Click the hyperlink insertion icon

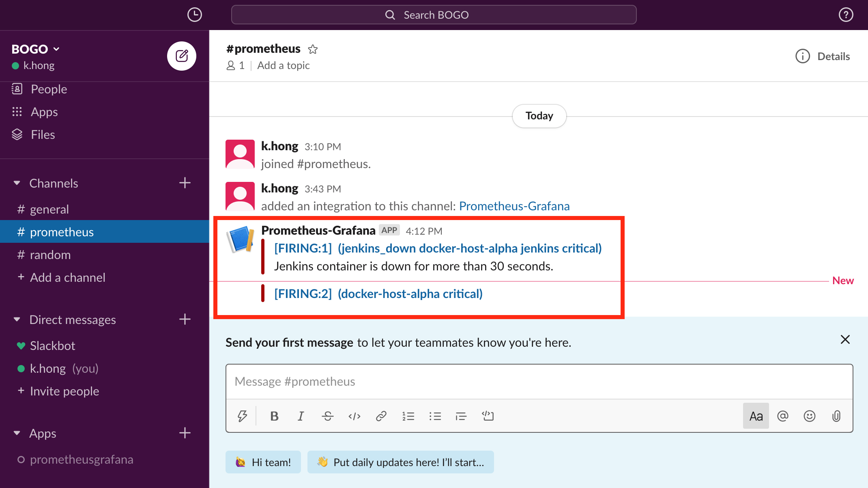click(380, 416)
